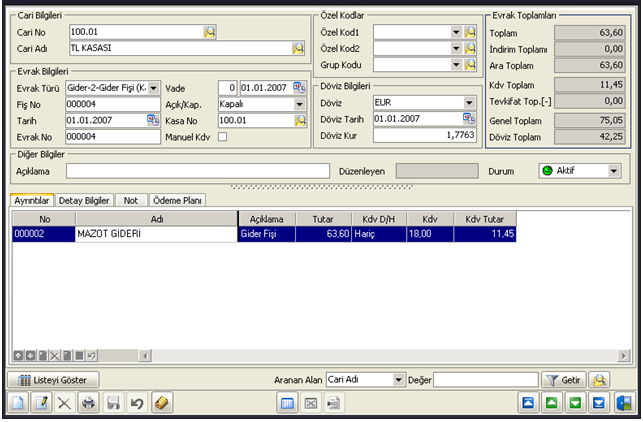Screen dimensions: 643x422
Task: Click the Adı column header
Action: [157, 219]
